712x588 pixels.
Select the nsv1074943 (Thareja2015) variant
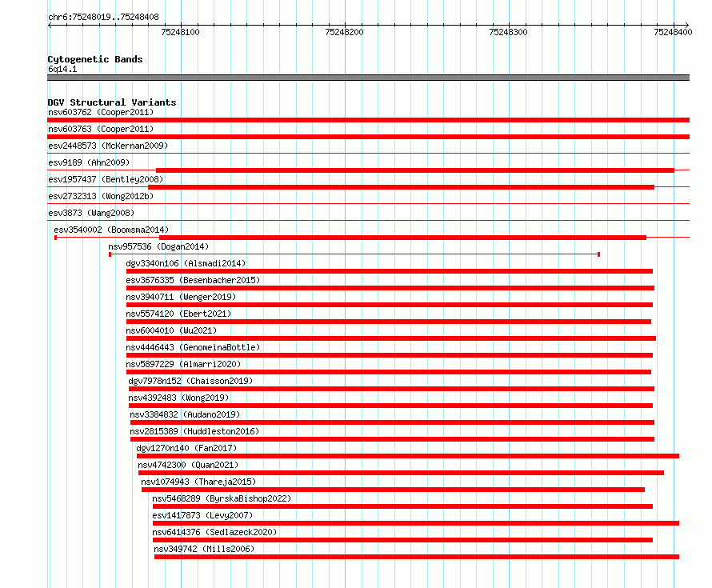coord(198,482)
